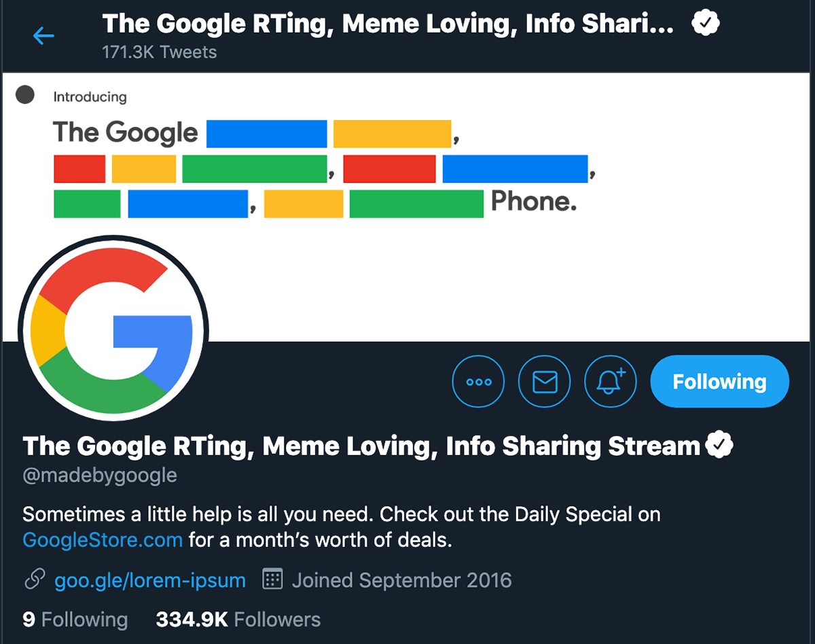The width and height of the screenshot is (815, 644).
Task: Click the envelope message icon
Action: pos(545,382)
